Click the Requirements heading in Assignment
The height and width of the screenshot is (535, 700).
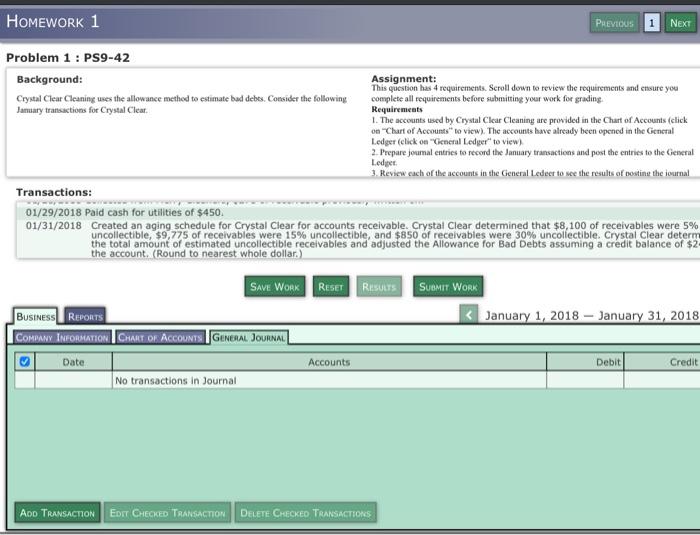pos(397,109)
